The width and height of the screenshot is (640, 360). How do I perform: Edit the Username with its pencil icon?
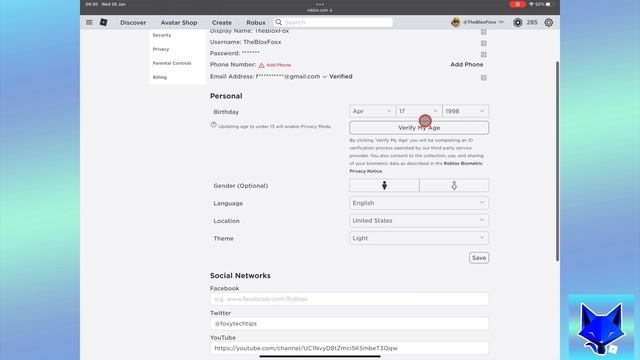[x=484, y=43]
